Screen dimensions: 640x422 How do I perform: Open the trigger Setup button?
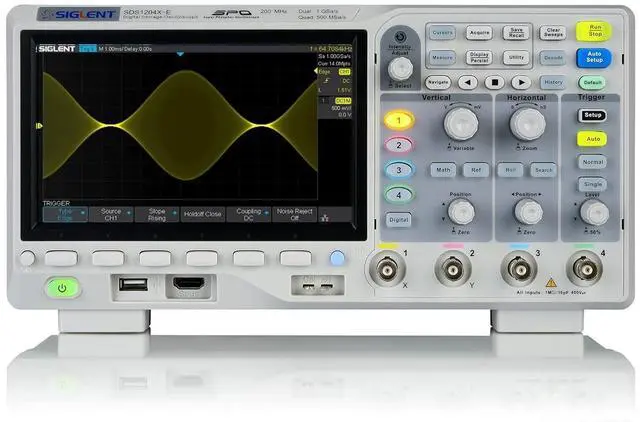tap(592, 115)
